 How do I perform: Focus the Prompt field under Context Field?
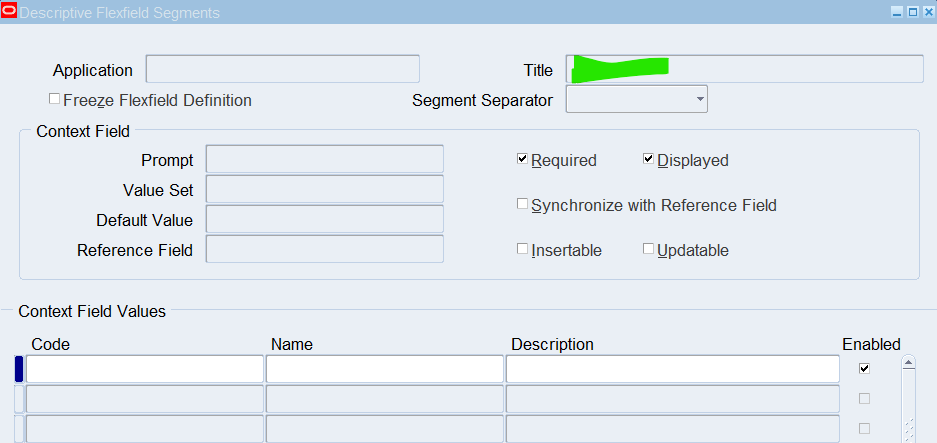click(x=324, y=159)
